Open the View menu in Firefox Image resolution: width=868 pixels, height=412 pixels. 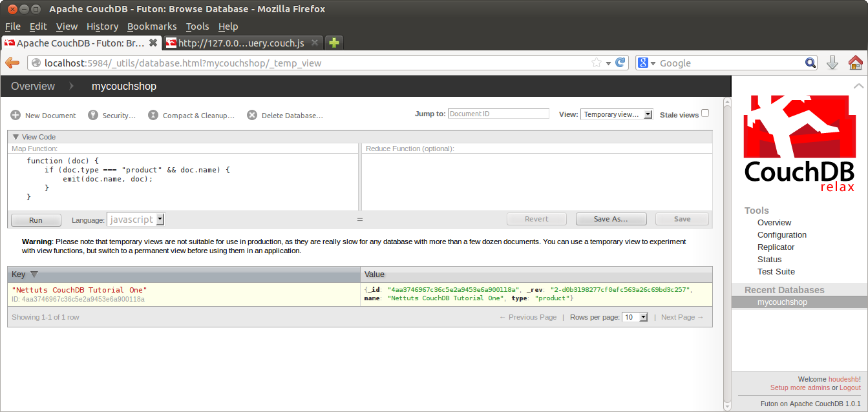[67, 26]
